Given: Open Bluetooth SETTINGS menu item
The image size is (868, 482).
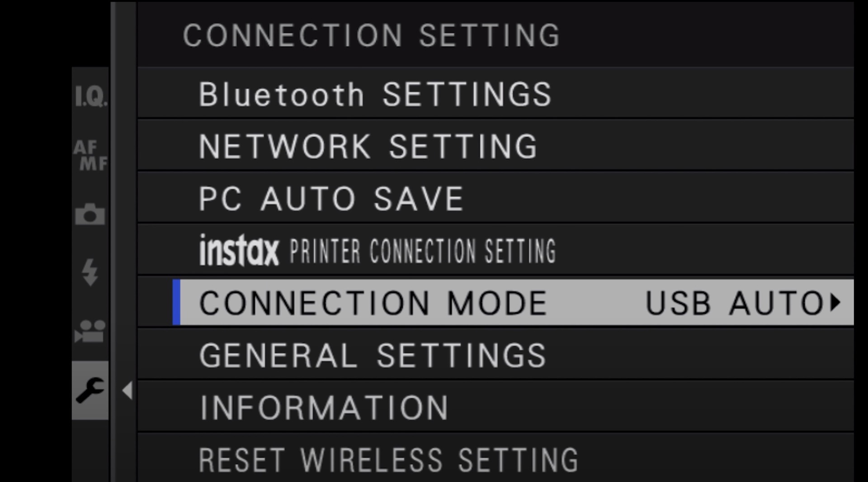Looking at the screenshot, I should coord(375,94).
